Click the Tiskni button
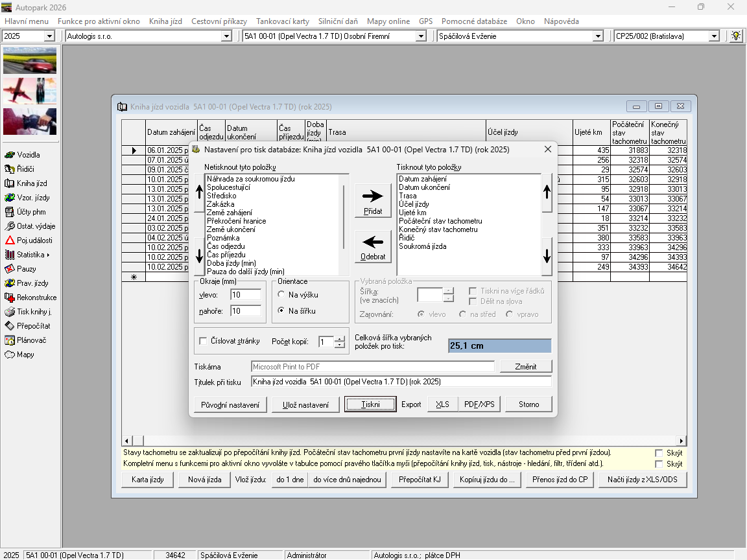 click(370, 404)
